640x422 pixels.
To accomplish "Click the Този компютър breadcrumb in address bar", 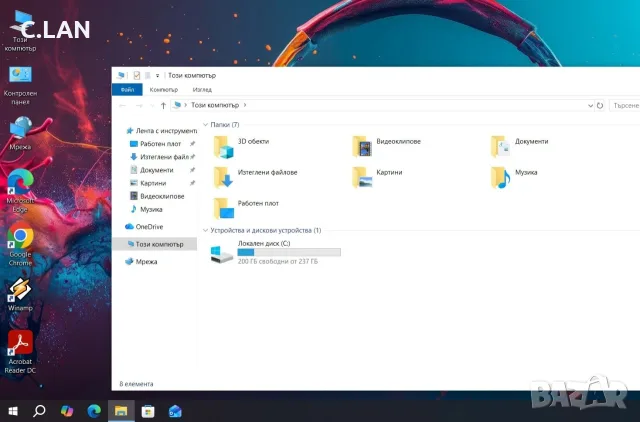I will (x=215, y=105).
